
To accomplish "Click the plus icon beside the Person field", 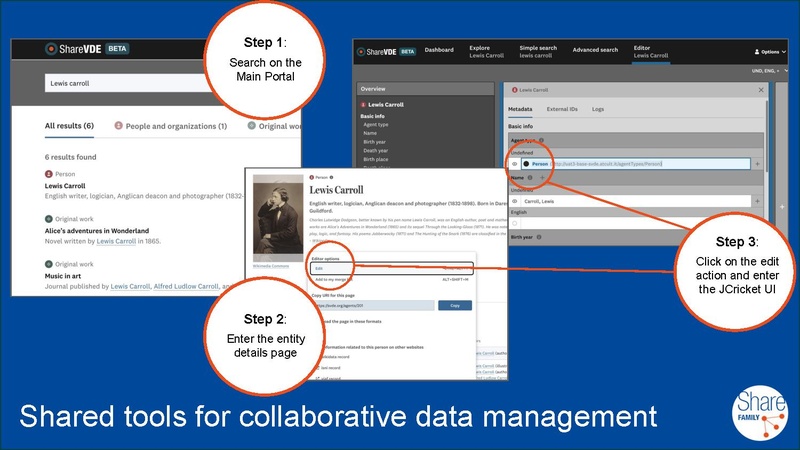I will point(757,163).
